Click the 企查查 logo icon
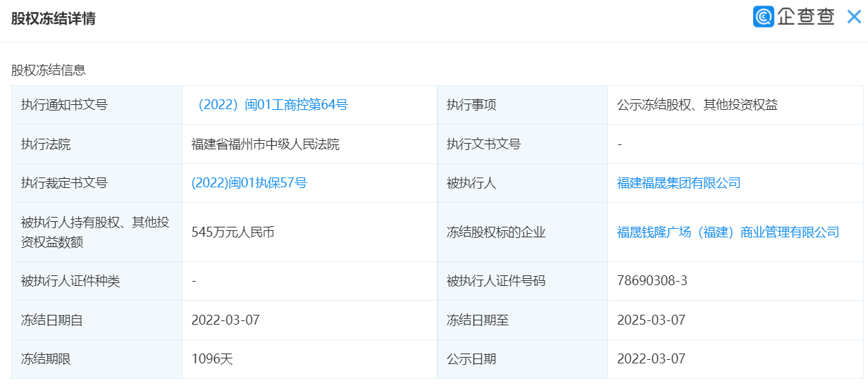Screen dimensions: 868x388 (x=764, y=17)
